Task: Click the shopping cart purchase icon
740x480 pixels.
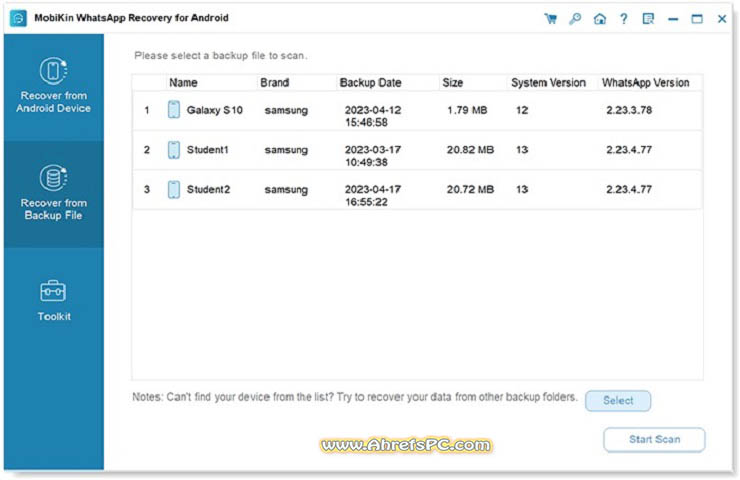Action: (550, 19)
